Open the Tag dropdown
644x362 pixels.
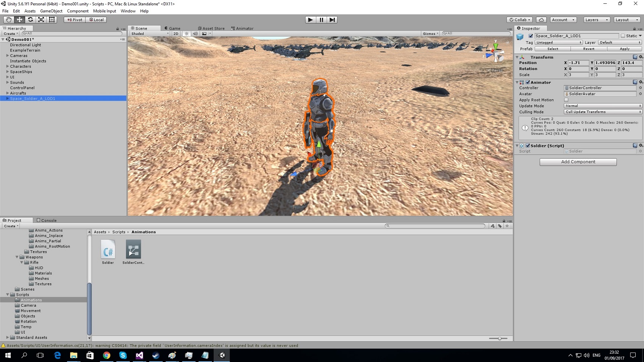pyautogui.click(x=558, y=42)
